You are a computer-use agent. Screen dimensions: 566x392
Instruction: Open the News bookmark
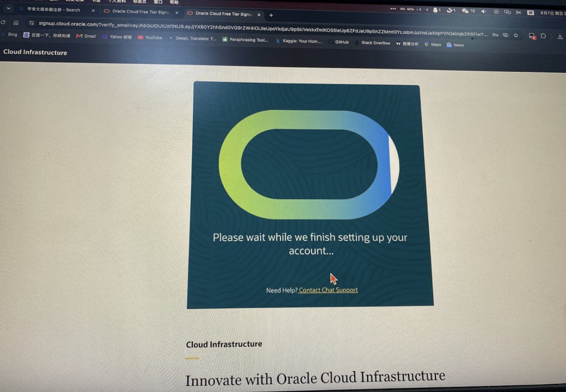pos(455,45)
